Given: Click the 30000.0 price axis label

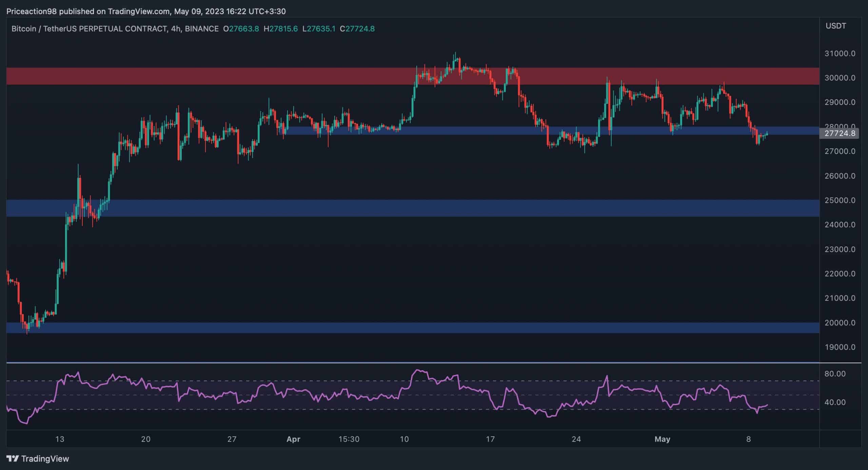Looking at the screenshot, I should tap(840, 78).
